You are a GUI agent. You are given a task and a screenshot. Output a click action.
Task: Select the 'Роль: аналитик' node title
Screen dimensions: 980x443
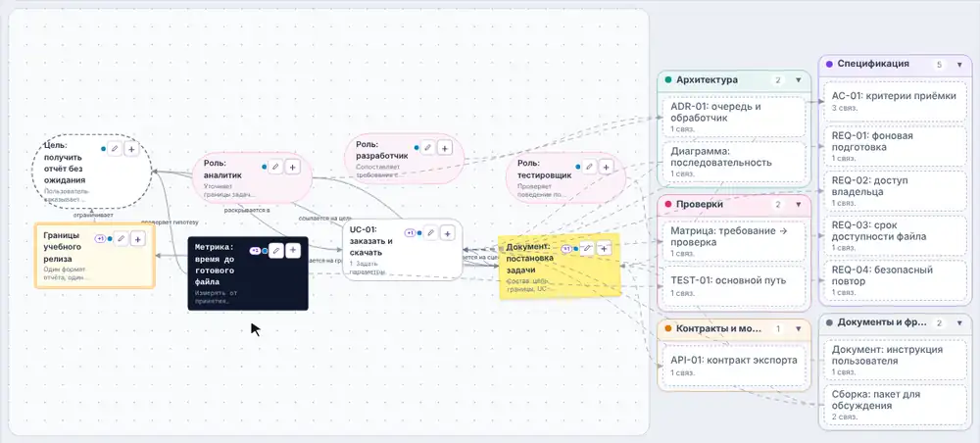(222, 170)
